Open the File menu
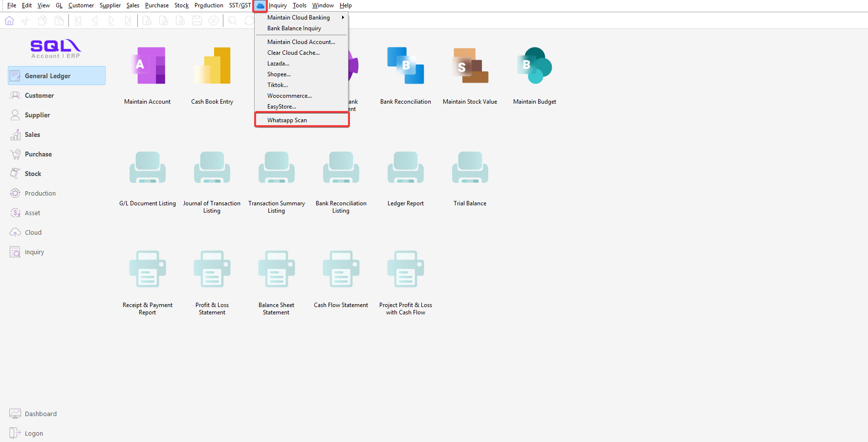 (12, 5)
